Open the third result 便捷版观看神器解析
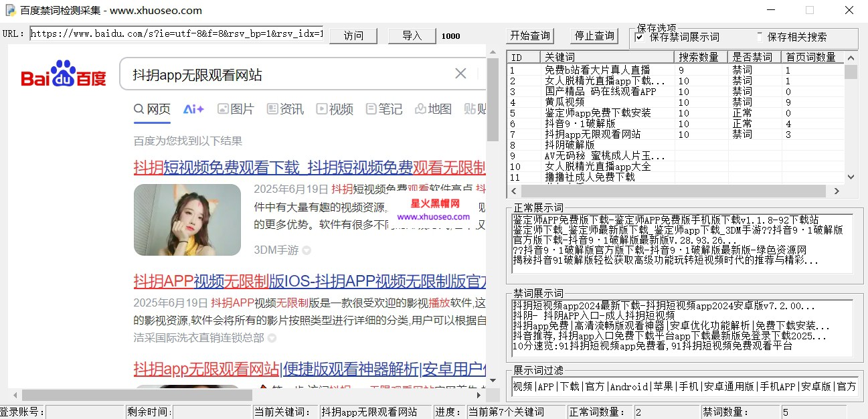The width and height of the screenshot is (868, 419). pyautogui.click(x=309, y=369)
